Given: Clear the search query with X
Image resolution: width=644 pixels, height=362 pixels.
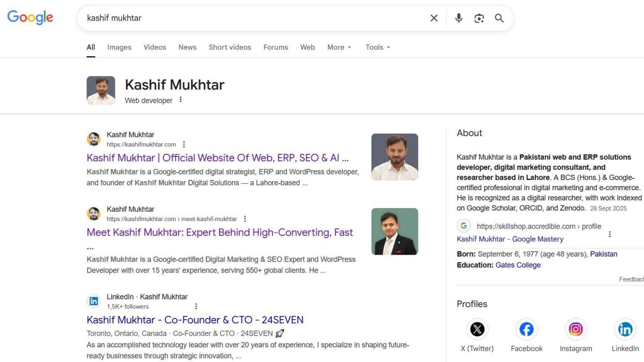Looking at the screenshot, I should click(x=434, y=18).
